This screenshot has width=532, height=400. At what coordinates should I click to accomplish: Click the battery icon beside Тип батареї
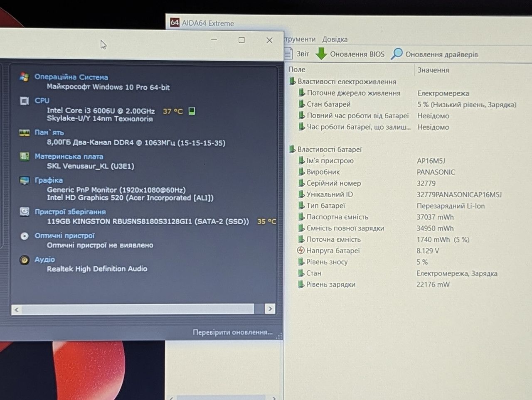[302, 205]
